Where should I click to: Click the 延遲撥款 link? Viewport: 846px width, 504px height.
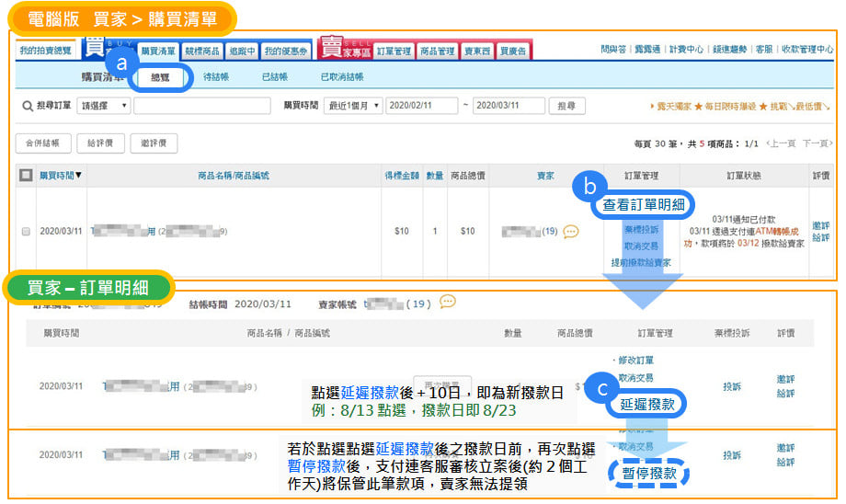[646, 404]
